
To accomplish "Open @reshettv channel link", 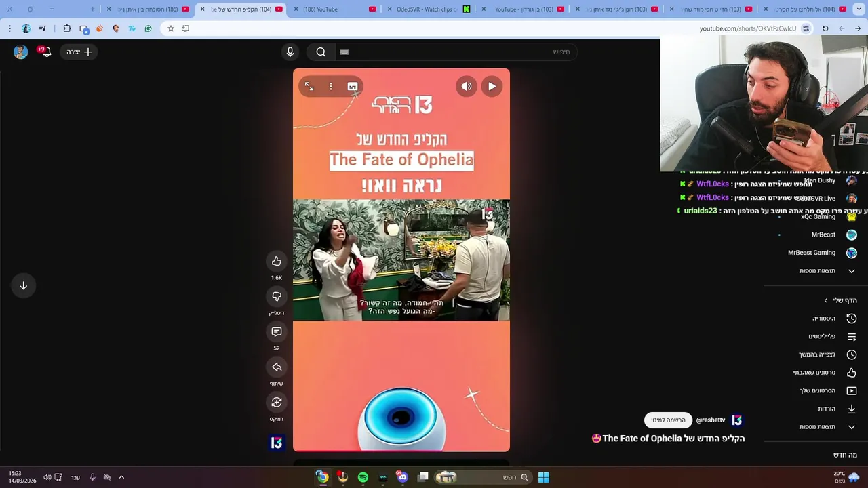I will [711, 420].
